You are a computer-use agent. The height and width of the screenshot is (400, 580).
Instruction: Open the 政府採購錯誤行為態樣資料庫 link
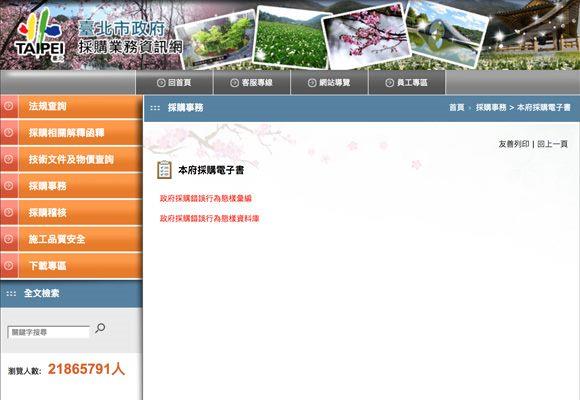[x=209, y=218]
